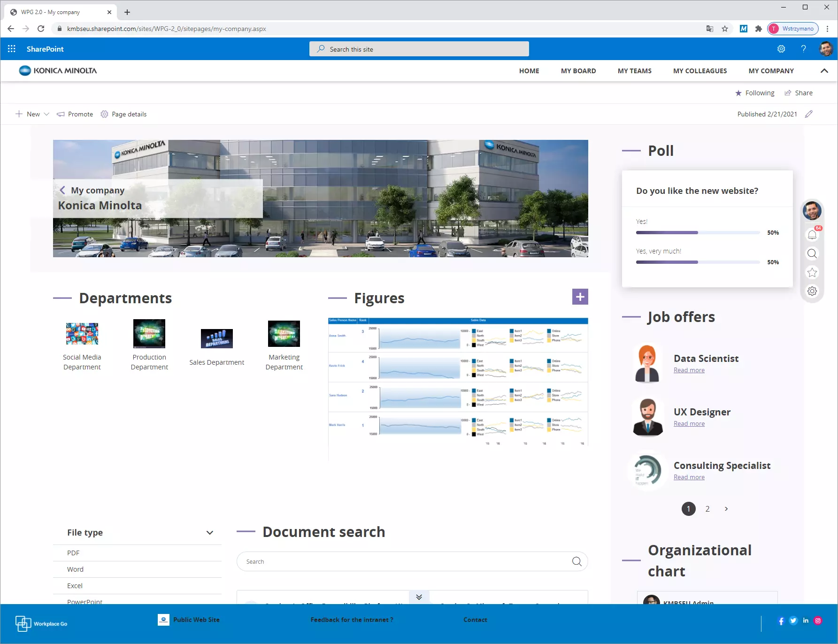Open the New item menu
This screenshot has height=644, width=838.
32,114
